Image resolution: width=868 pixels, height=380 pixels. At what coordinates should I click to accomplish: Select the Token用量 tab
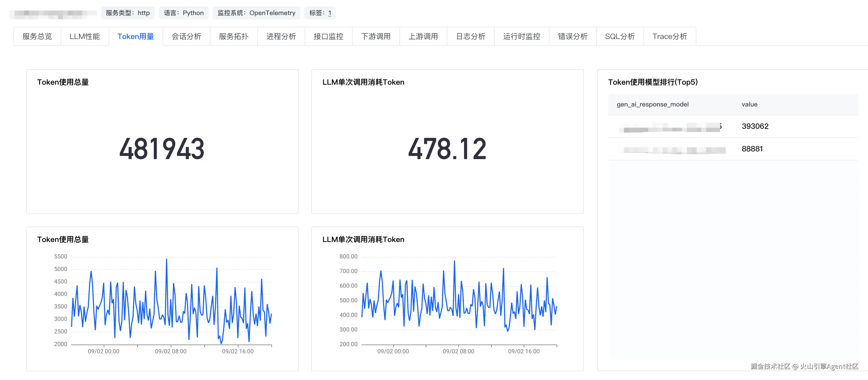[x=135, y=36]
